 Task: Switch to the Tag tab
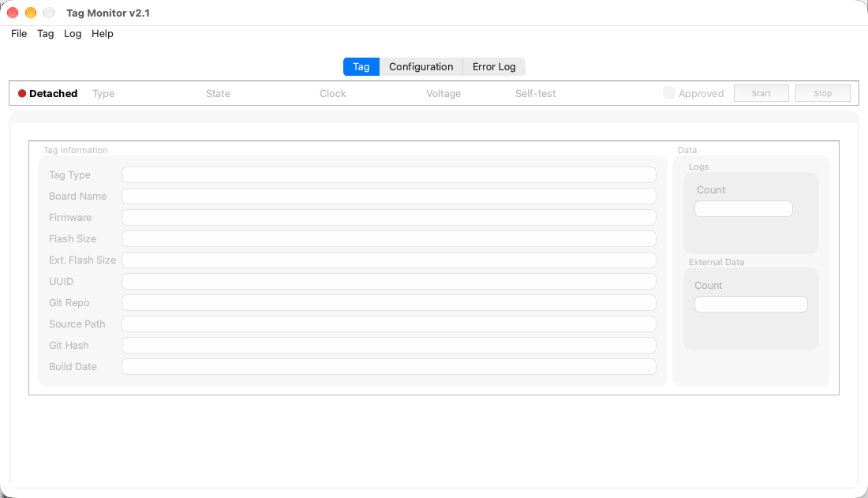click(x=361, y=66)
